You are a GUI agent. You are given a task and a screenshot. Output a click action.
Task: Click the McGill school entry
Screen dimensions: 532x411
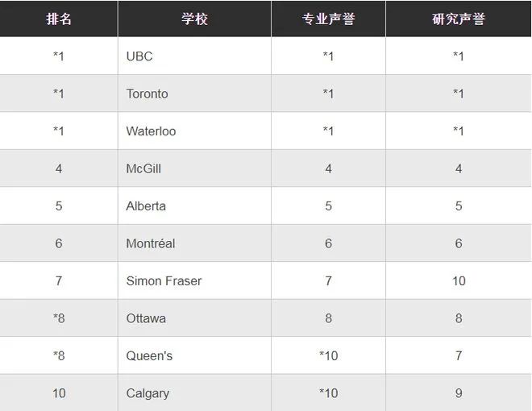click(x=143, y=168)
